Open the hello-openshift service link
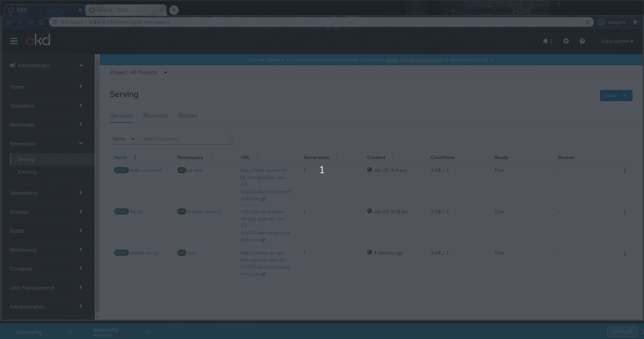Screen dimensions: 644x339 click(147, 170)
